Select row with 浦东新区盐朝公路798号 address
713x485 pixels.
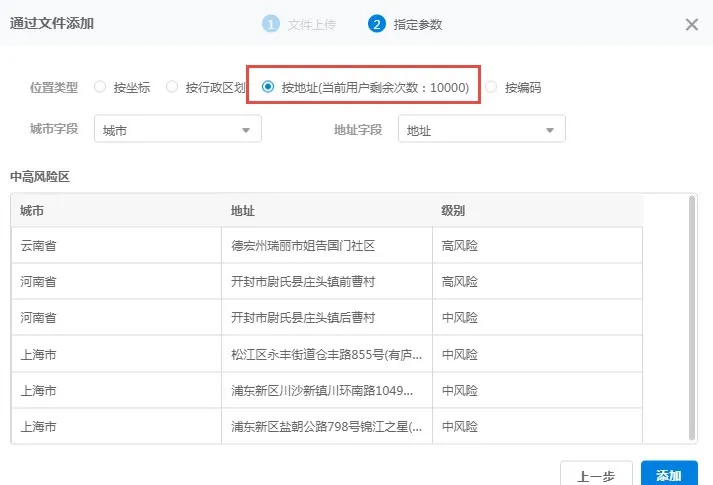325,426
